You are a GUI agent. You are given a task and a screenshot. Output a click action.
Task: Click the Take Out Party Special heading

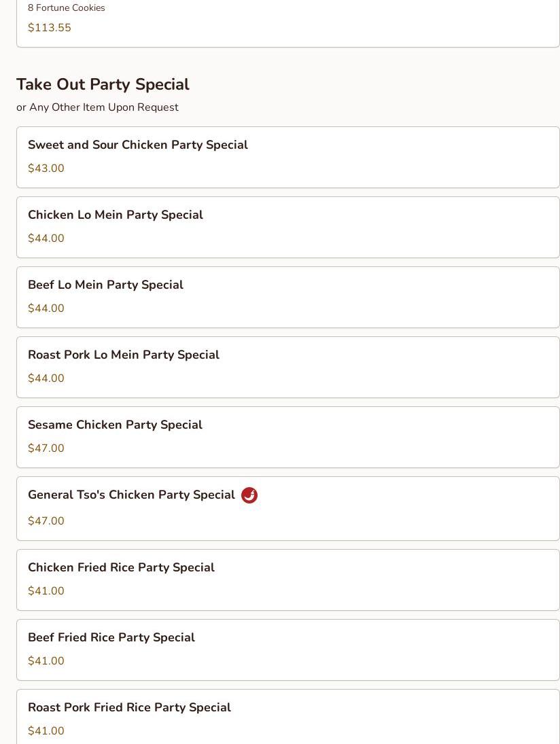point(103,84)
